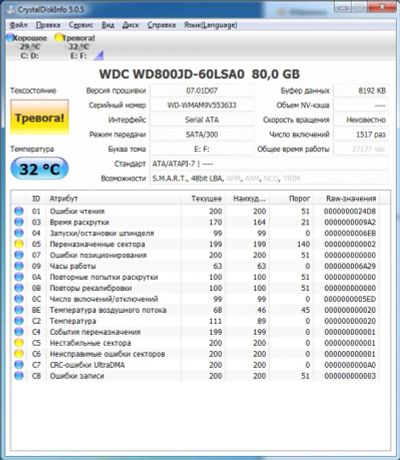Click the blue status icon beside Хорошее
This screenshot has height=460, width=400.
(10, 38)
